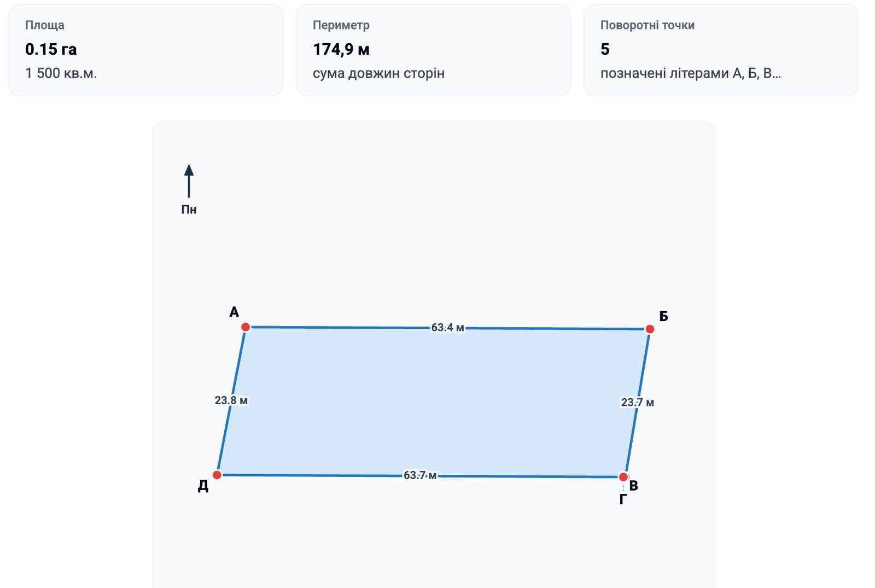The width and height of the screenshot is (875, 588).
Task: Select the red turning point A
Action: pyautogui.click(x=246, y=327)
